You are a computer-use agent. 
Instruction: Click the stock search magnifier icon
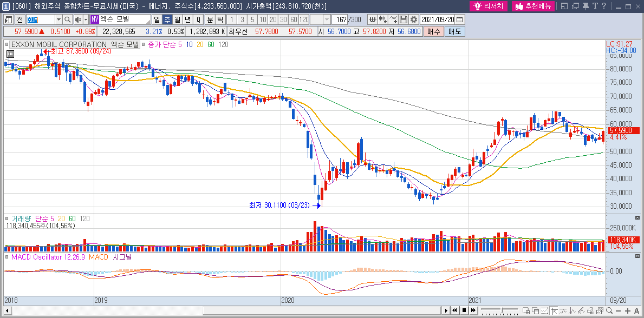pos(68,19)
